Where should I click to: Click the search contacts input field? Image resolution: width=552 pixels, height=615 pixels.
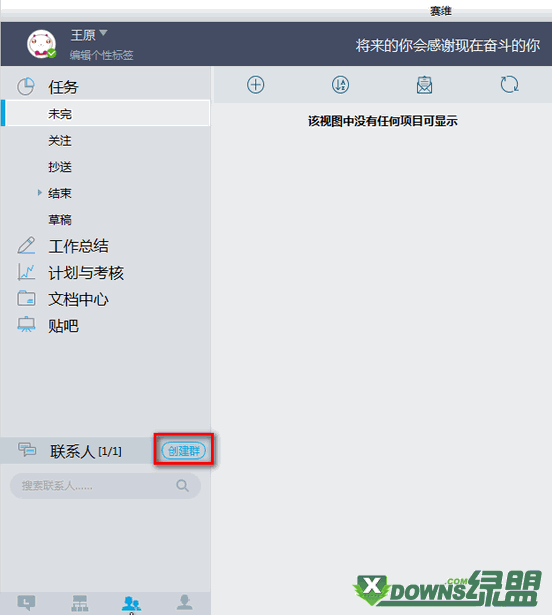tap(105, 486)
